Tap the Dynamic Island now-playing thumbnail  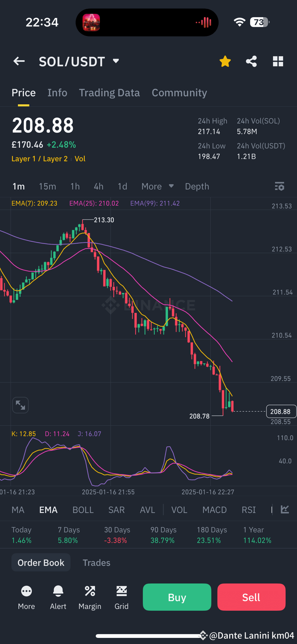(91, 23)
